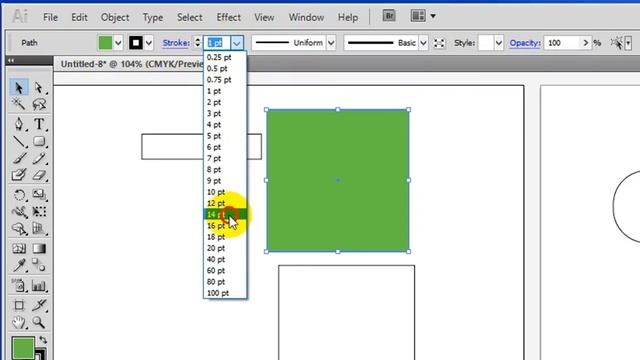Viewport: 640px width, 360px height.
Task: Select the Shape Builder tool
Action: (19, 229)
